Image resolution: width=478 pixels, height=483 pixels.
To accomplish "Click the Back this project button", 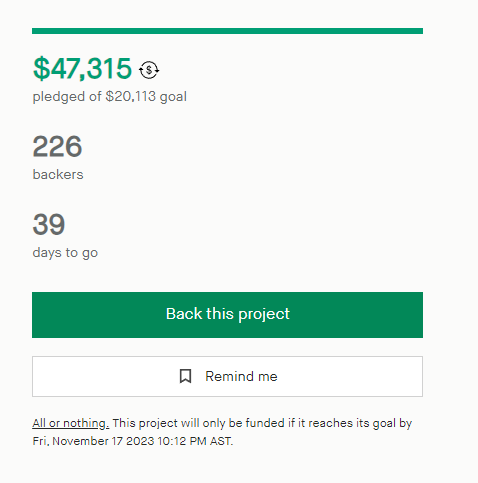I will [x=227, y=315].
